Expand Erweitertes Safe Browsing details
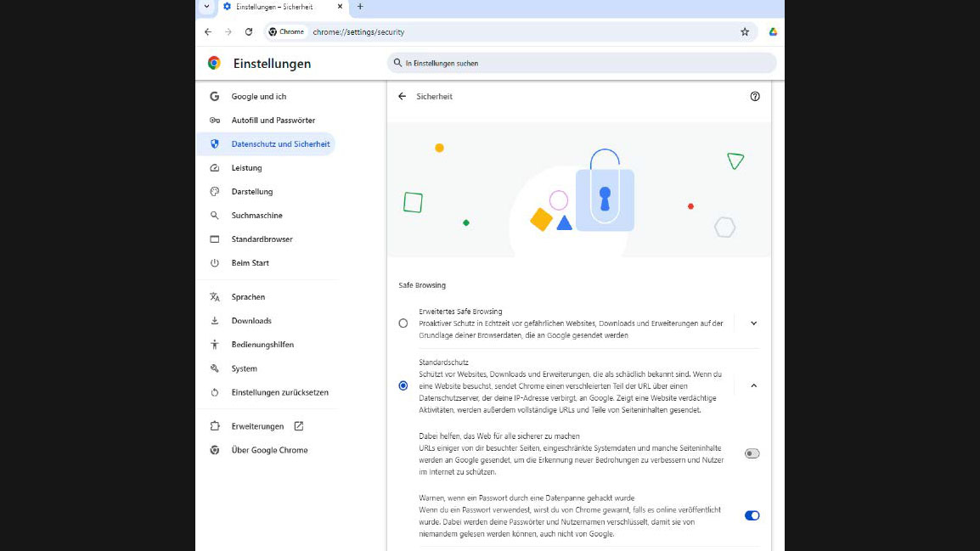 point(753,323)
